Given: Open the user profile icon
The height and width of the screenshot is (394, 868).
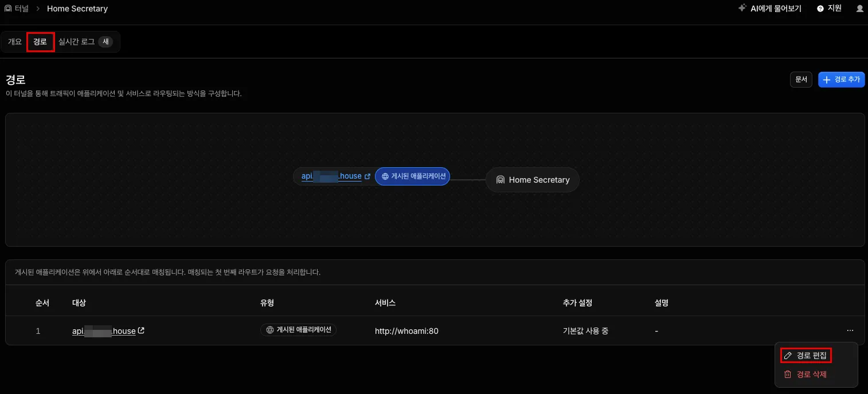Looking at the screenshot, I should click(x=859, y=9).
